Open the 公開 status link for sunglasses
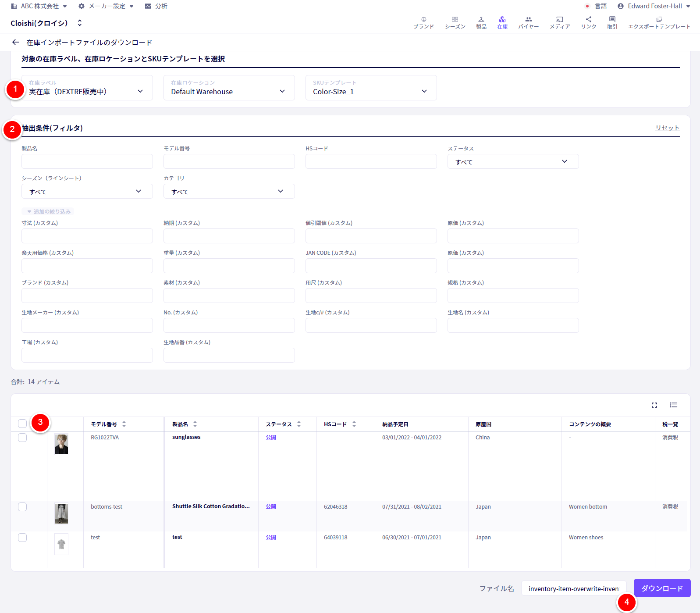This screenshot has width=700, height=613. (x=271, y=437)
